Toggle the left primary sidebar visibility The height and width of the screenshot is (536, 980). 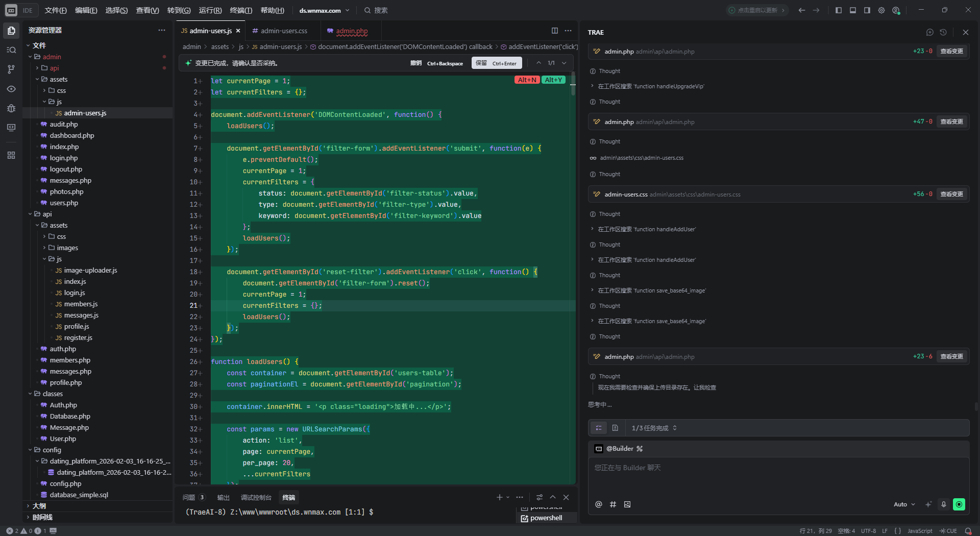tap(838, 10)
